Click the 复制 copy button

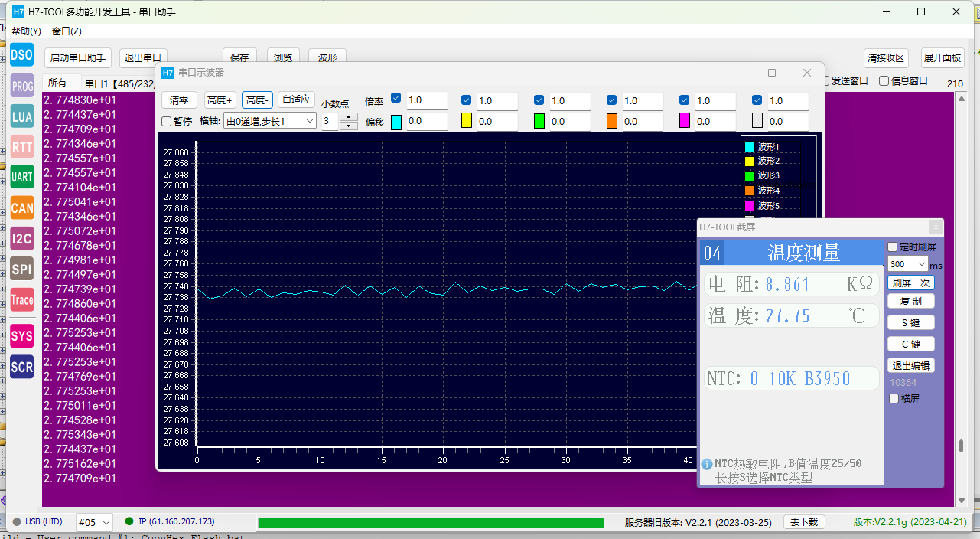pos(911,302)
